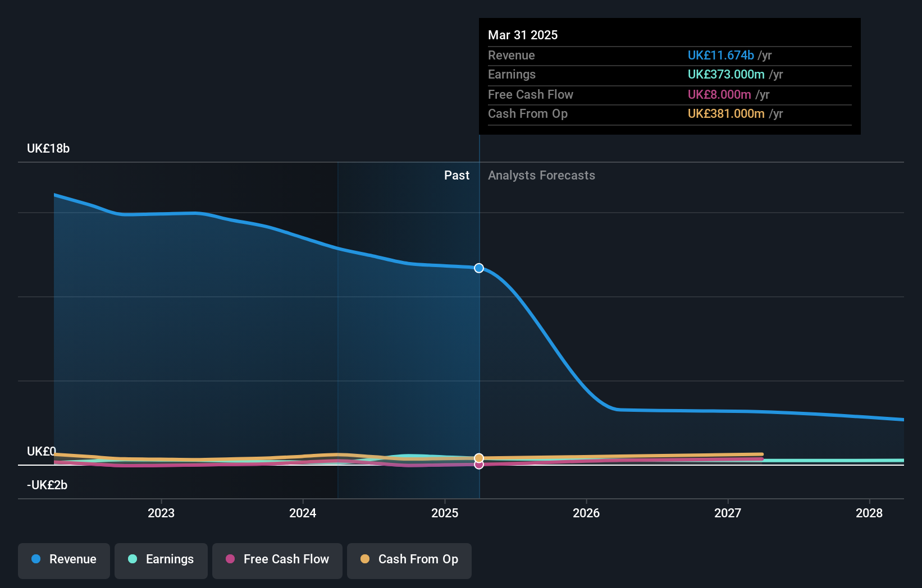Select the pink Free Cash Flow data marker

tap(479, 465)
